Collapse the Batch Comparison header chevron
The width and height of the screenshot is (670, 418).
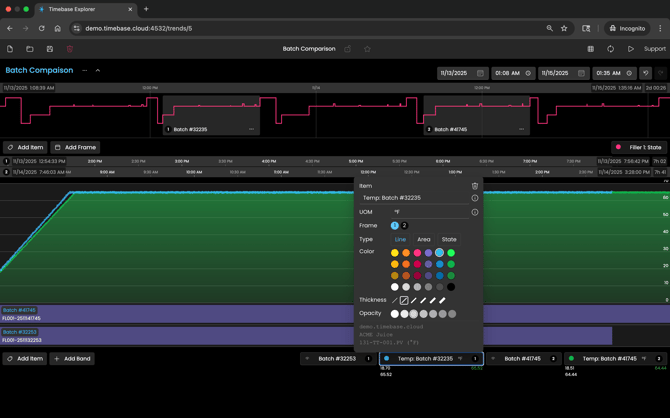click(98, 71)
